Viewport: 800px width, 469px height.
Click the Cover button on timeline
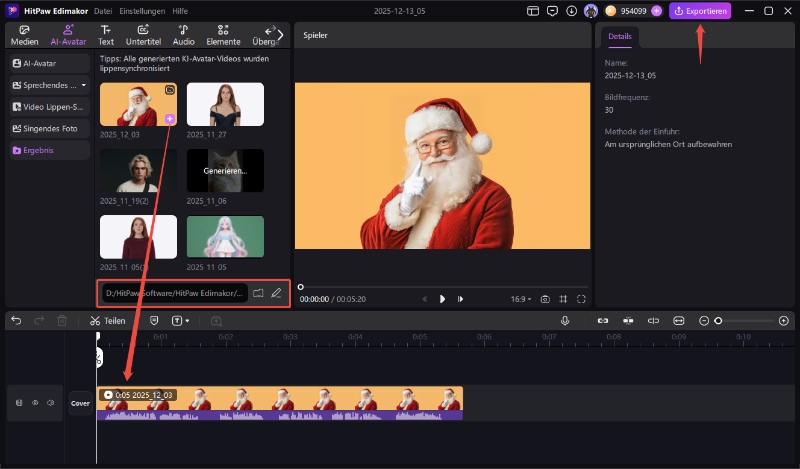tap(80, 403)
